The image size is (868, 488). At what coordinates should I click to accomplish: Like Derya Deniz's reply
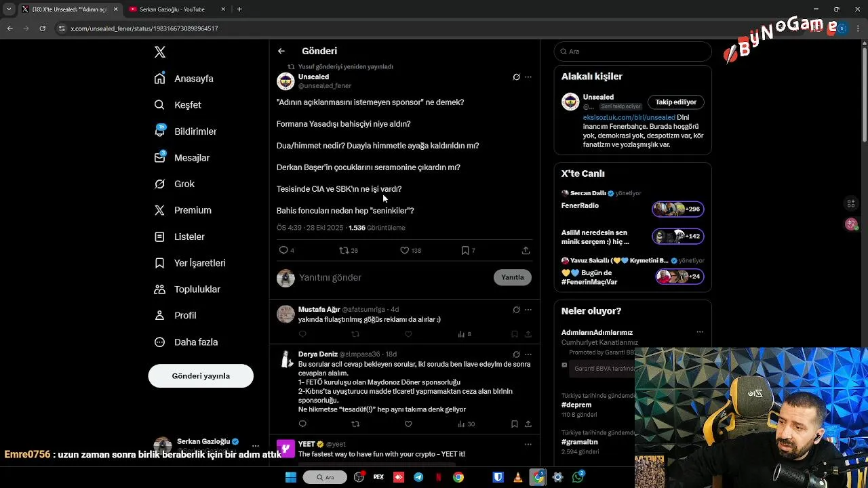tap(408, 424)
